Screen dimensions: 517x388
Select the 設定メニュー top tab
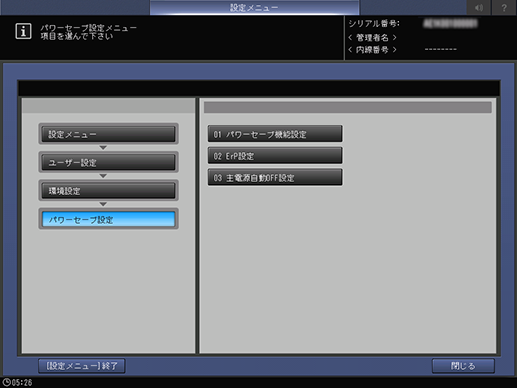coord(254,7)
